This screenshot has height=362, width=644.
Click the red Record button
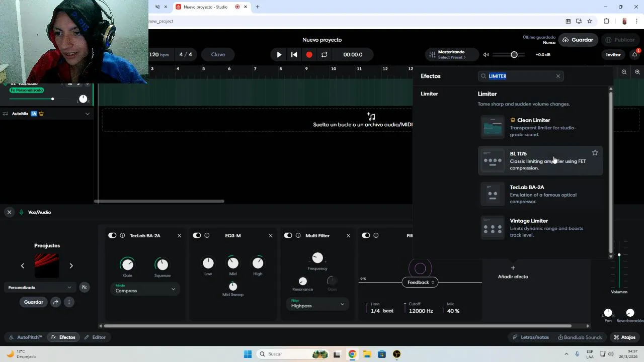[309, 54]
